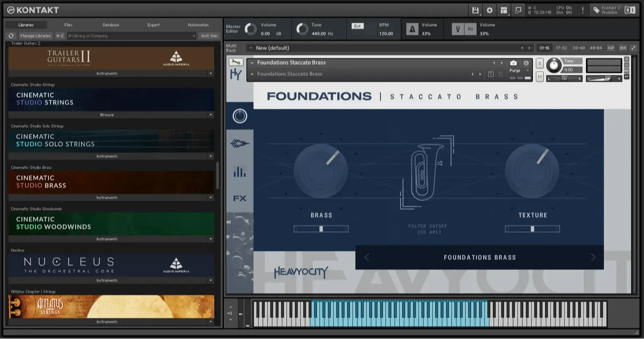Toggle the KSP multi script editor
Screen dimensions: 644x339
[611, 48]
